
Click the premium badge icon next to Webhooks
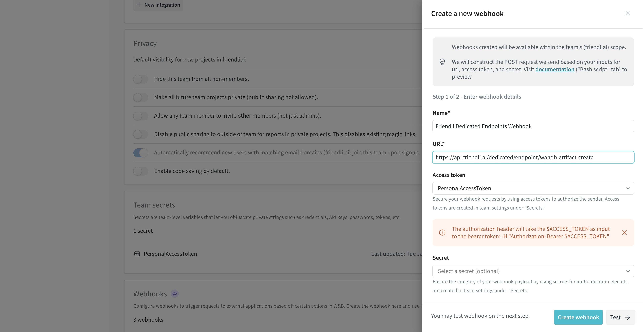174,294
